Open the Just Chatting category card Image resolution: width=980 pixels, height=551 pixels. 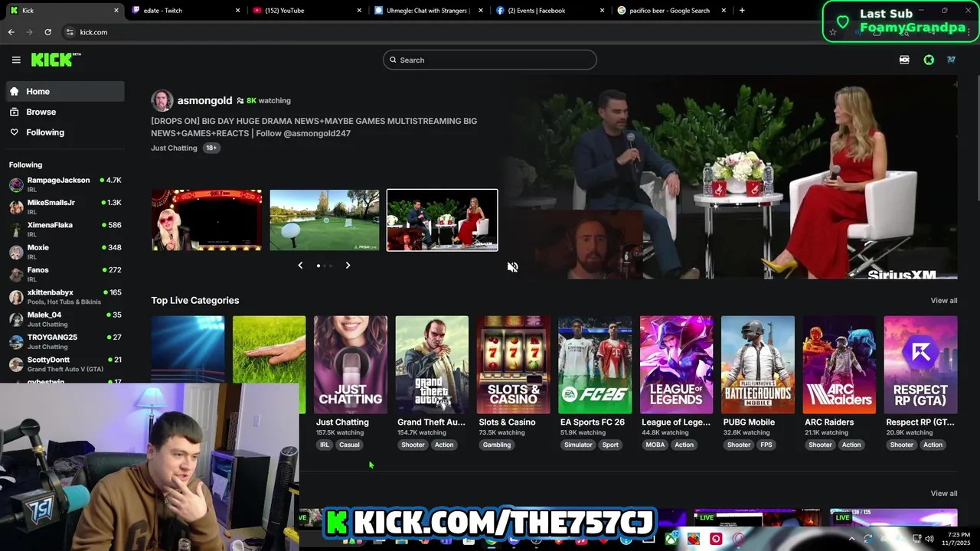pos(350,365)
